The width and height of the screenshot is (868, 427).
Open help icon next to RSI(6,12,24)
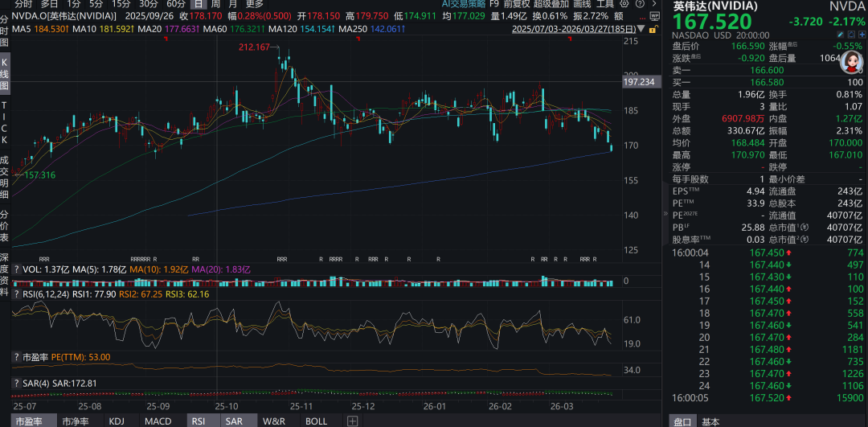(x=17, y=294)
